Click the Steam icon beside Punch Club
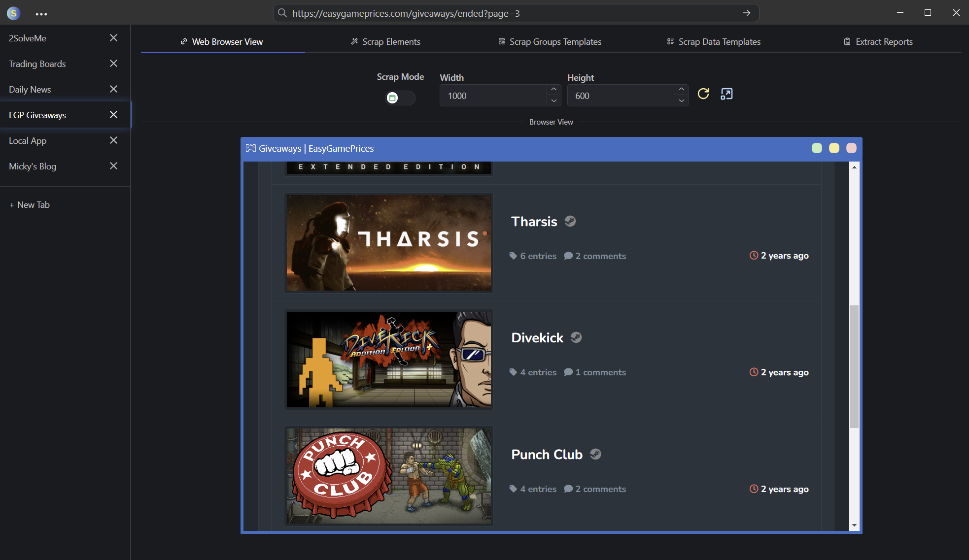The height and width of the screenshot is (560, 969). (x=595, y=454)
